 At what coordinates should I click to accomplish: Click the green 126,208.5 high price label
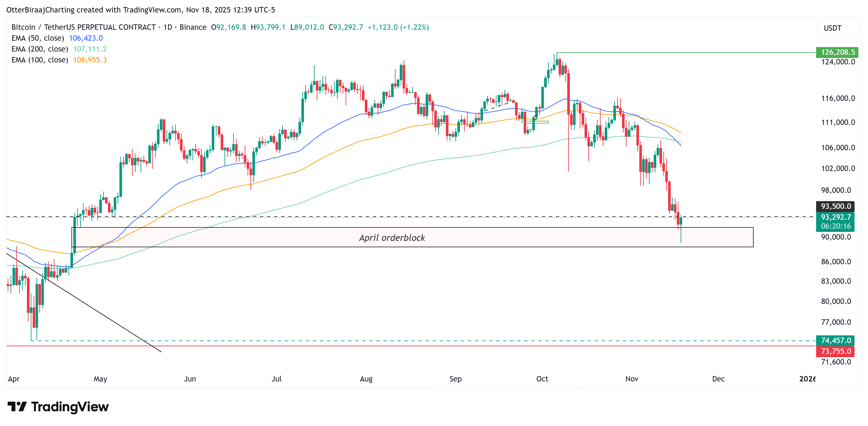coord(838,52)
